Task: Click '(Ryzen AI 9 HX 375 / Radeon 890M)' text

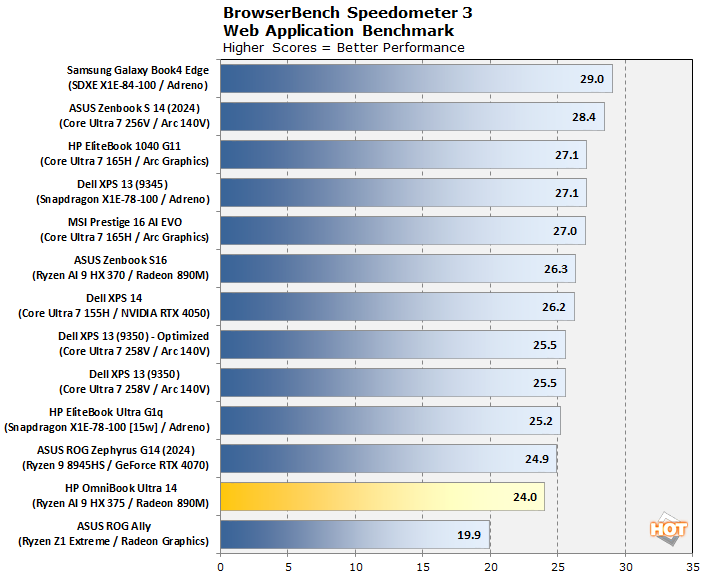Action: pyautogui.click(x=120, y=503)
